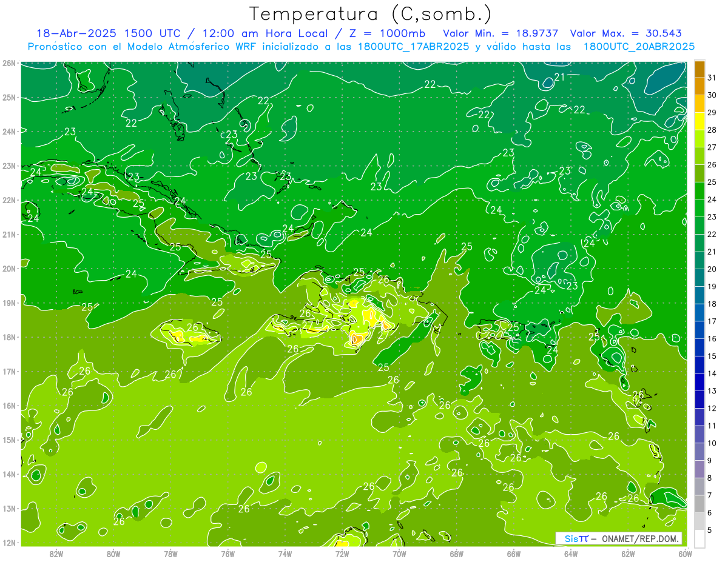Pick the color bar segment between 25 and 26
This screenshot has width=728, height=562.
[x=699, y=173]
